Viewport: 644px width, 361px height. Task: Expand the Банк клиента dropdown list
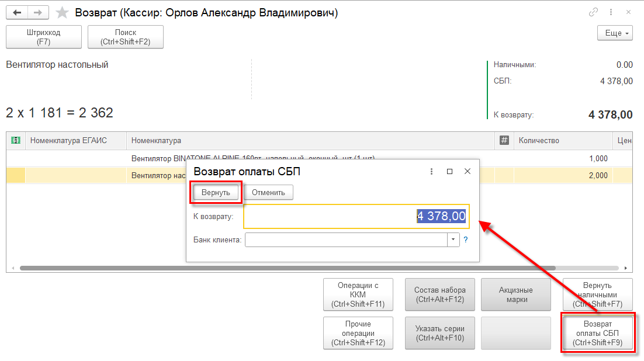453,239
